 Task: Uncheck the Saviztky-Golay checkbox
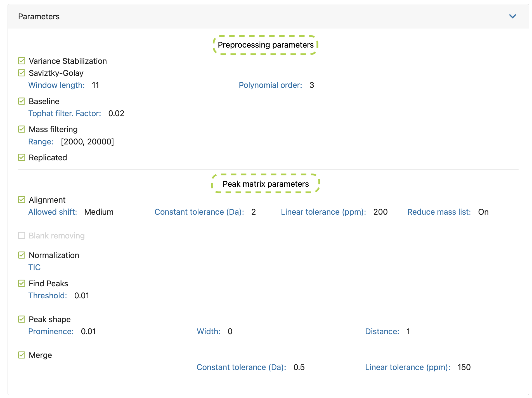pos(22,73)
